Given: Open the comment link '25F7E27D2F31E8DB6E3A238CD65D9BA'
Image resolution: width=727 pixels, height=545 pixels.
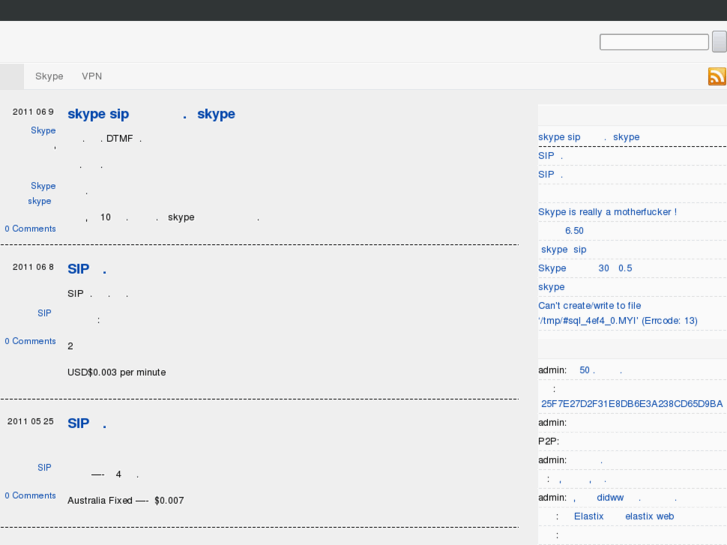Looking at the screenshot, I should (x=631, y=404).
